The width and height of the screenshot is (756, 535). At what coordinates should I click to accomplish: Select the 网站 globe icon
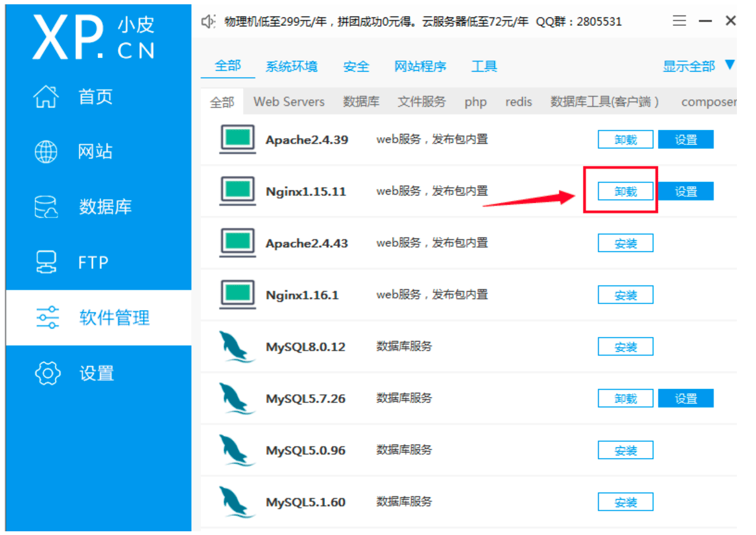click(47, 152)
